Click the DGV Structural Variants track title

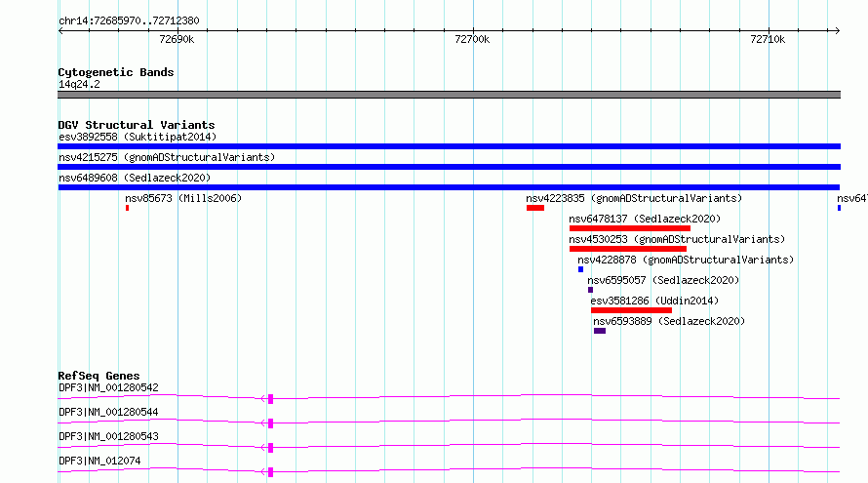[137, 125]
